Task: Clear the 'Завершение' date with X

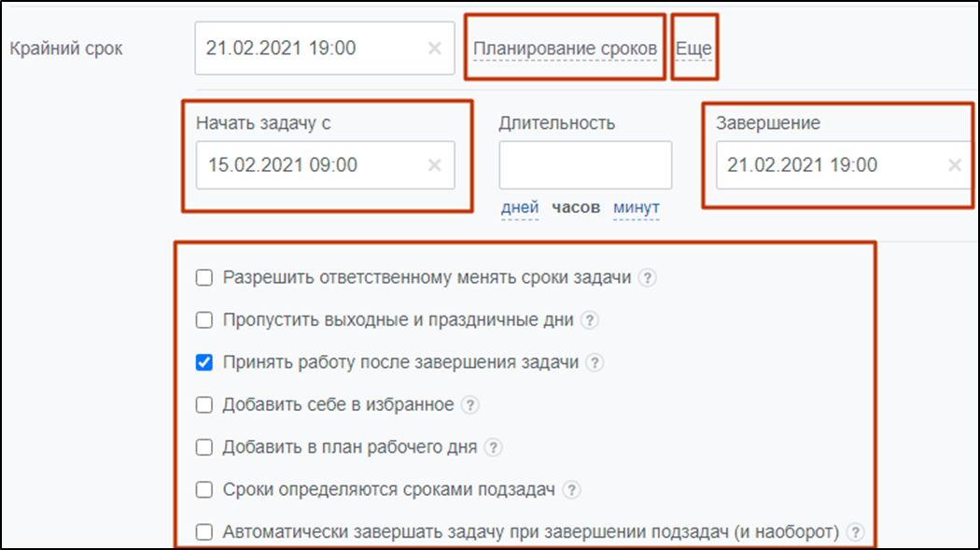Action: pos(955,165)
